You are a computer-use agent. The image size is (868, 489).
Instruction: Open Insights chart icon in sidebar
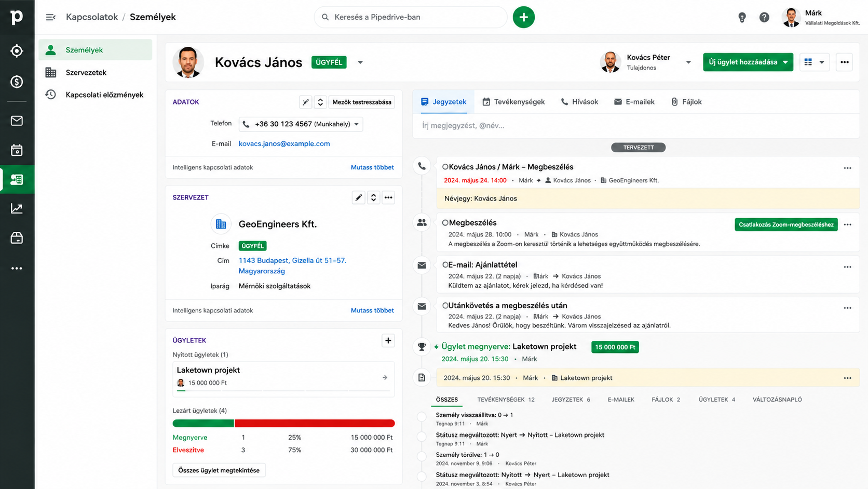coord(17,208)
